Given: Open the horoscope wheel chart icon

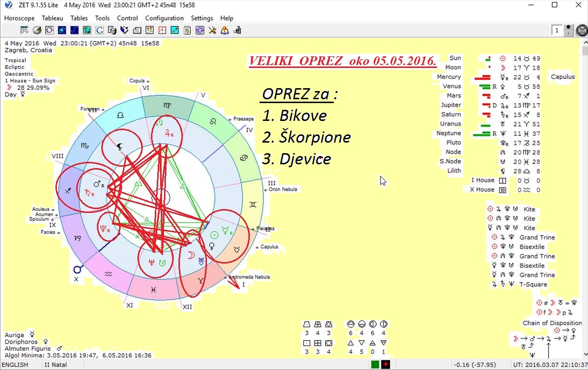Looking at the screenshot, I should 49,30.
